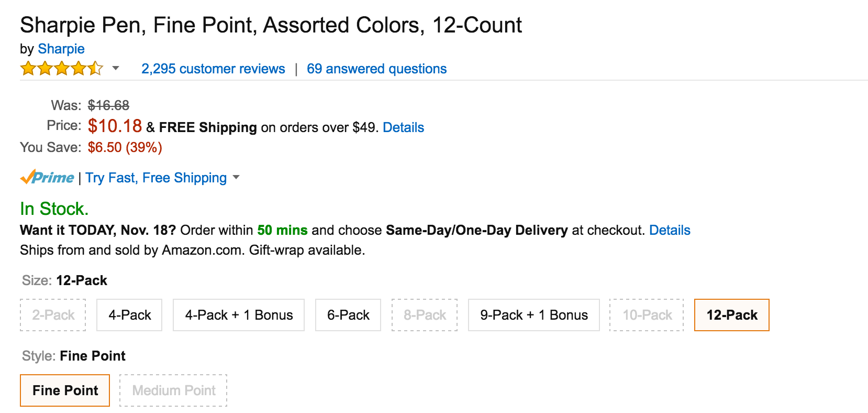Select the 12-Pack size option
The image size is (868, 413).
732,315
